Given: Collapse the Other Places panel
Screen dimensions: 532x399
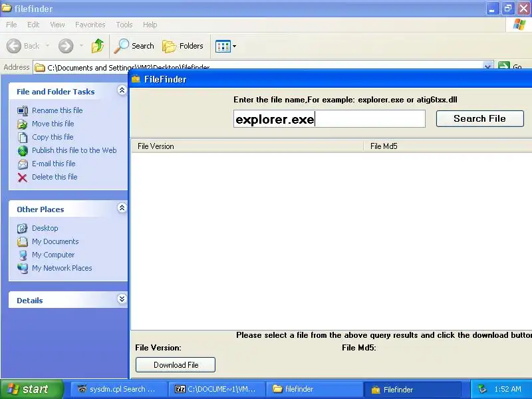Looking at the screenshot, I should point(122,207).
